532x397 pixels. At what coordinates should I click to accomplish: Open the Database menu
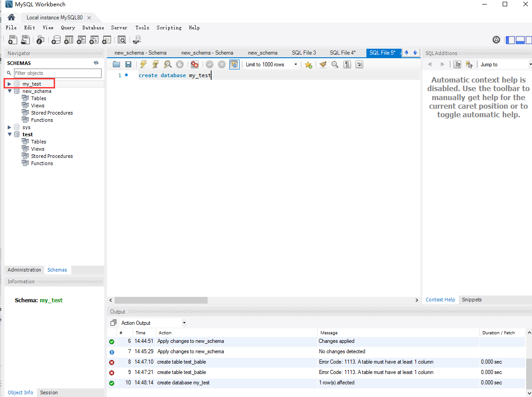93,28
